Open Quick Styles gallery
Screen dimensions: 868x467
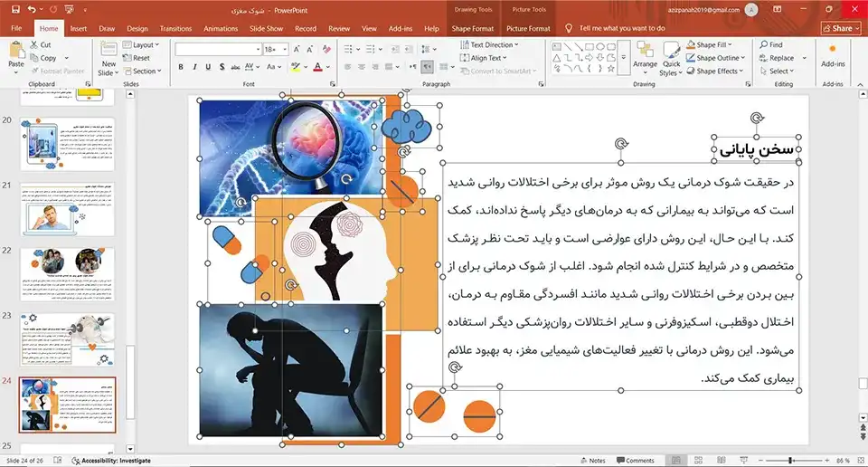tap(672, 59)
